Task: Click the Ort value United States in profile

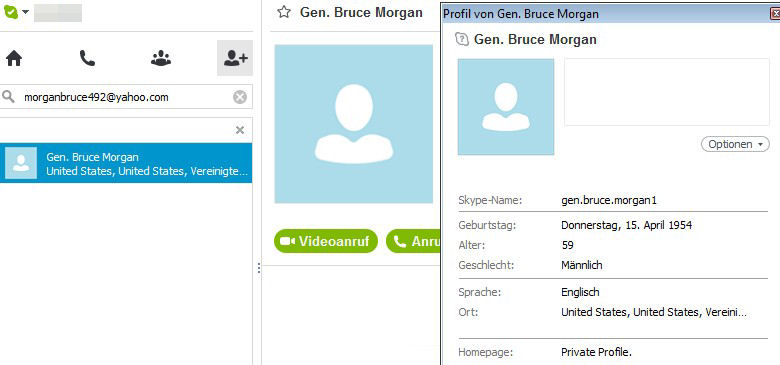Action: pyautogui.click(x=654, y=312)
